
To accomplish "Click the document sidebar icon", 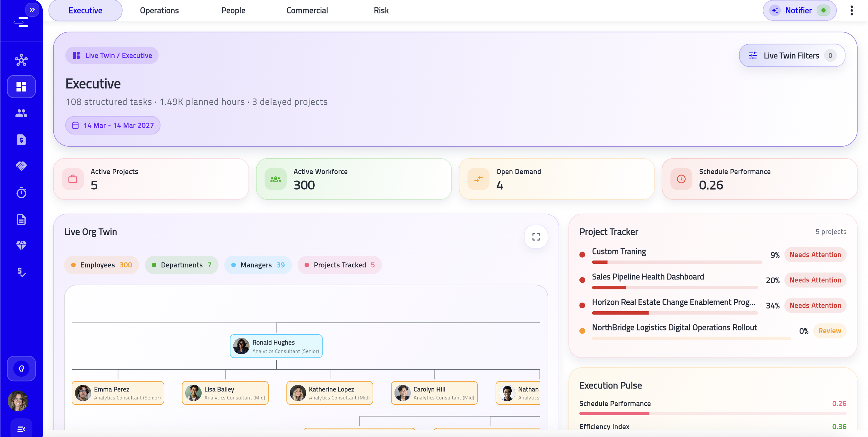I will pyautogui.click(x=21, y=219).
